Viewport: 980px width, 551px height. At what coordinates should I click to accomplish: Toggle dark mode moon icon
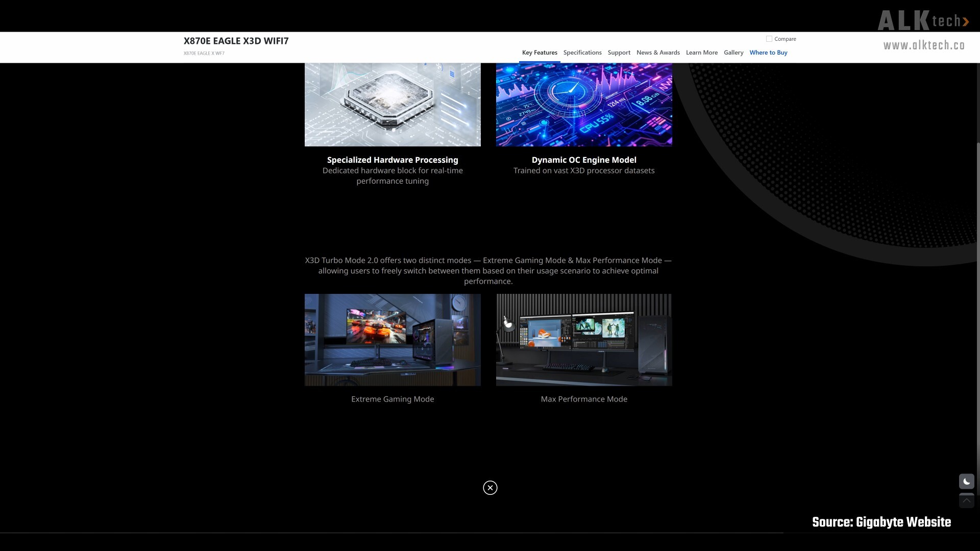[x=966, y=482]
